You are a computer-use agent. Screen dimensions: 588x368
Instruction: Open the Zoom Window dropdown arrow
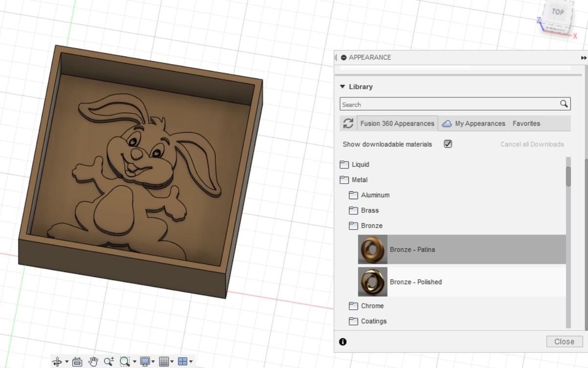click(135, 362)
